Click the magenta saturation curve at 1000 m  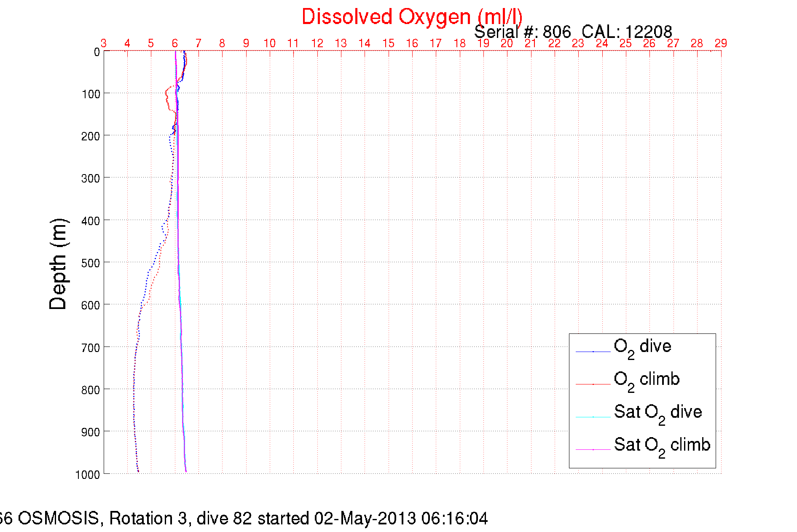click(x=185, y=470)
